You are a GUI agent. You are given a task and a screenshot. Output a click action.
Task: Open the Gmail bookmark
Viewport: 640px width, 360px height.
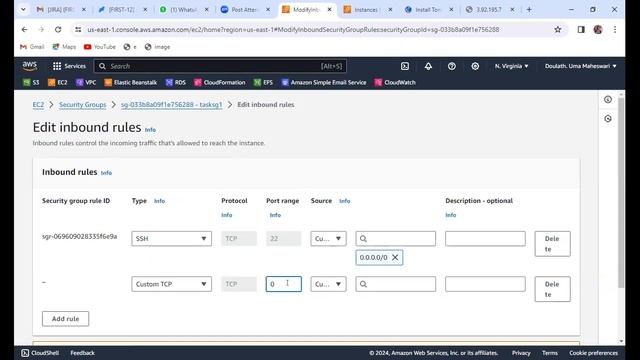(32, 47)
